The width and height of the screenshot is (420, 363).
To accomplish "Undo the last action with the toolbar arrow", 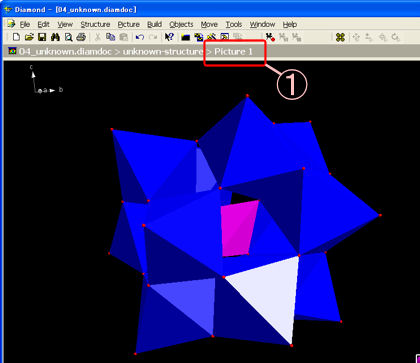I will pyautogui.click(x=140, y=37).
